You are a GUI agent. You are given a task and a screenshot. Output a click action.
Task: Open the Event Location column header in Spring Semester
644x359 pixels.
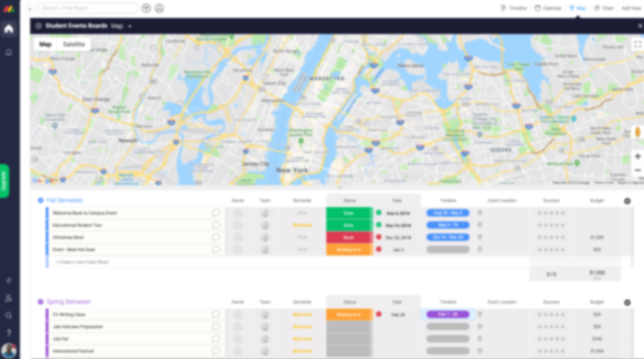502,302
